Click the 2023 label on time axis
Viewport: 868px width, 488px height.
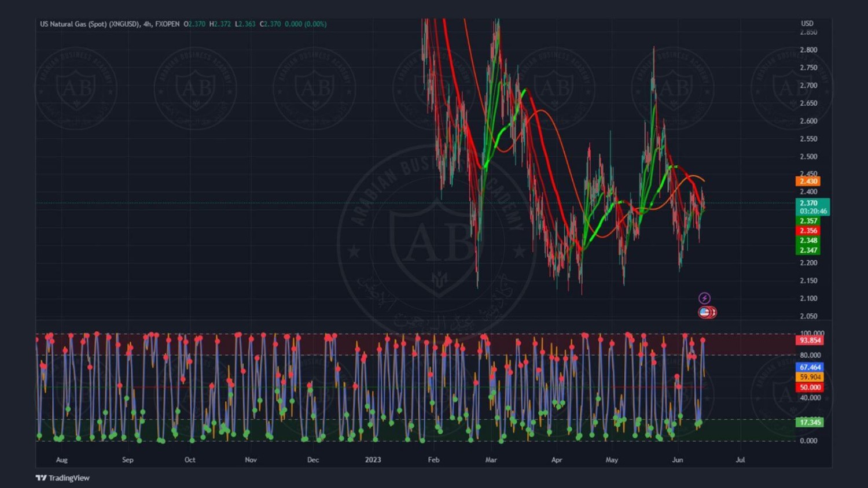(x=373, y=460)
